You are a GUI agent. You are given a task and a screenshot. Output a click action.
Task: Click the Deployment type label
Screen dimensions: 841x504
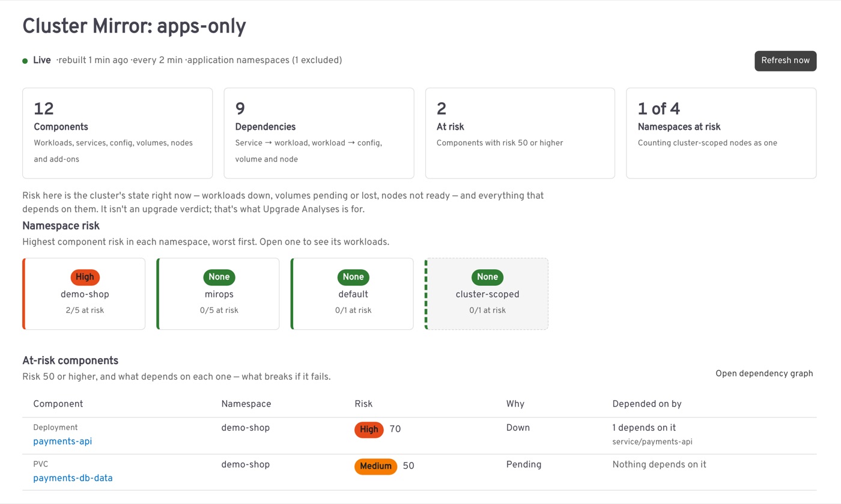coord(55,428)
